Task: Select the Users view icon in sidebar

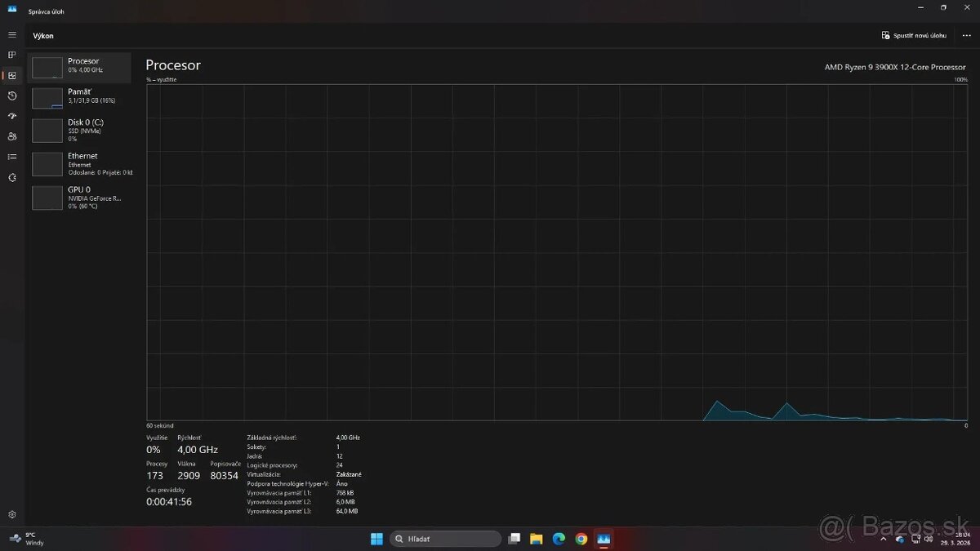Action: point(11,136)
